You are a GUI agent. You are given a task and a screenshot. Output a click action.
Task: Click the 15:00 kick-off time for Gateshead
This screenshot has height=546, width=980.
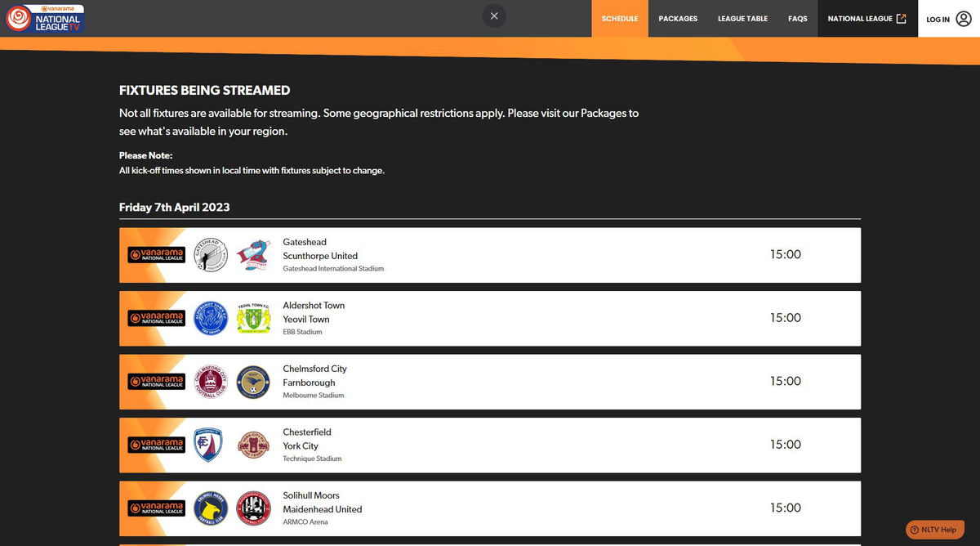[x=786, y=255]
